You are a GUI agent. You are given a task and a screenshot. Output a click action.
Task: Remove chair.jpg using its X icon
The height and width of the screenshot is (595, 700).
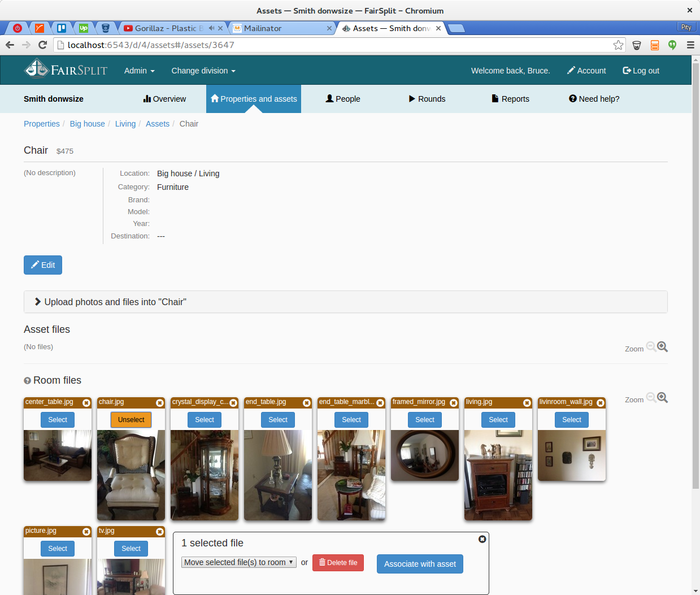(160, 403)
